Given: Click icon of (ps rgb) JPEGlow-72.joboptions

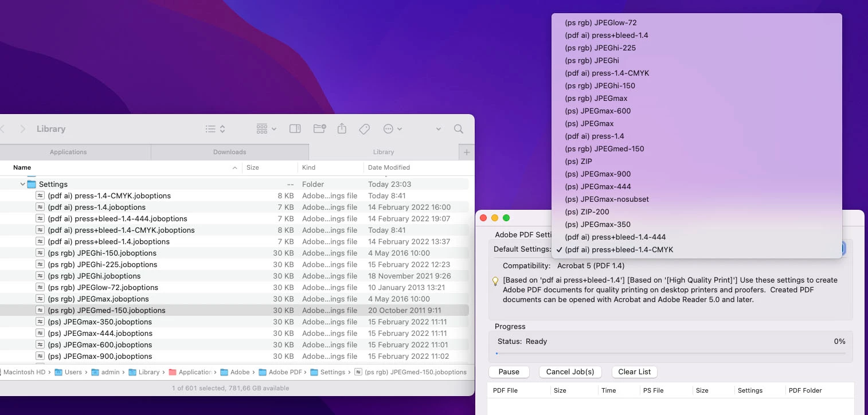Looking at the screenshot, I should tap(40, 287).
